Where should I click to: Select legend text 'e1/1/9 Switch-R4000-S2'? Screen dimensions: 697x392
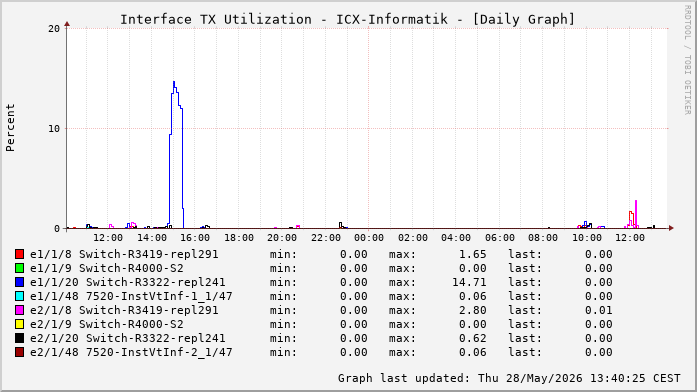tap(107, 268)
